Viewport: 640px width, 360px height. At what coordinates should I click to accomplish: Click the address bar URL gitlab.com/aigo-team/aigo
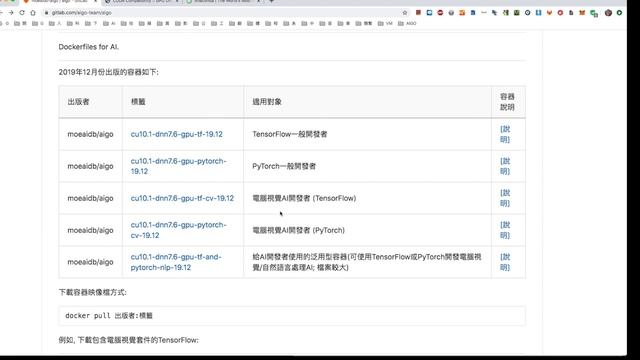tap(82, 13)
